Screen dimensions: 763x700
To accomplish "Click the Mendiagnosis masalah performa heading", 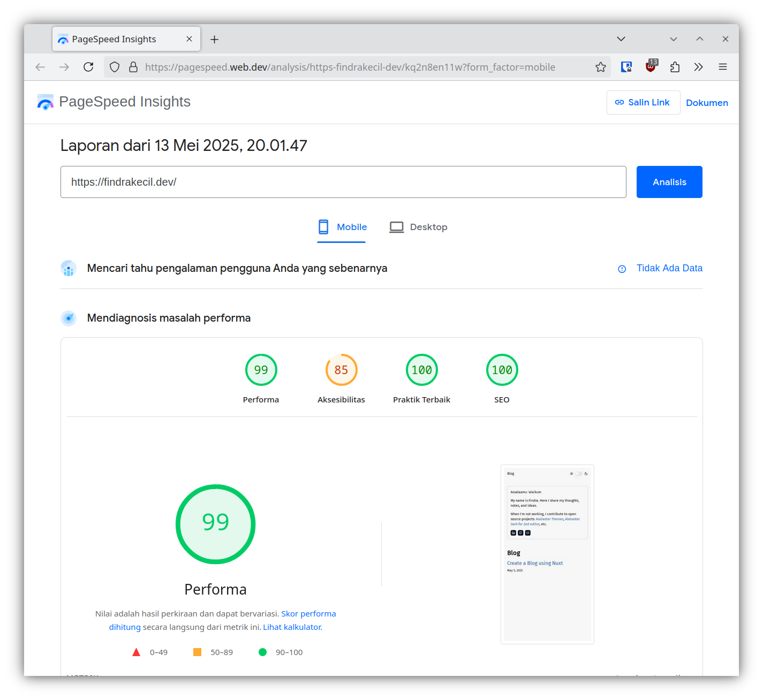I will tap(169, 318).
